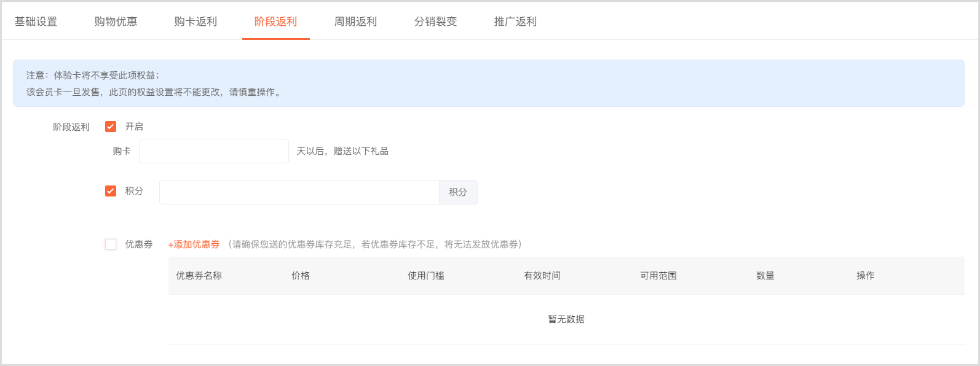The height and width of the screenshot is (366, 980).
Task: Click the 价格 column header
Action: coord(301,276)
